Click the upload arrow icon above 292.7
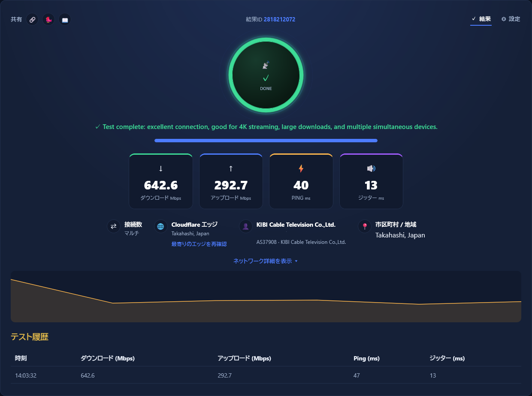 pos(231,168)
